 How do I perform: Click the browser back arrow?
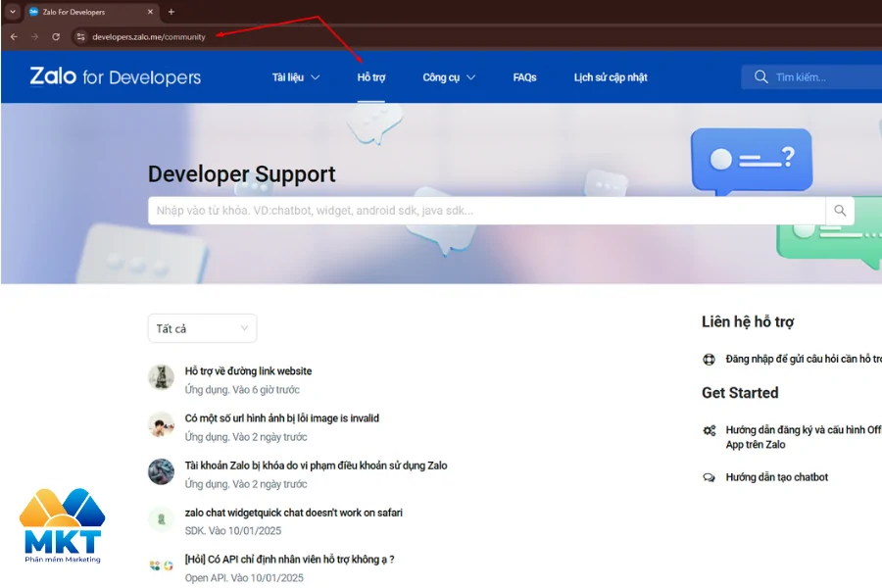pyautogui.click(x=14, y=36)
